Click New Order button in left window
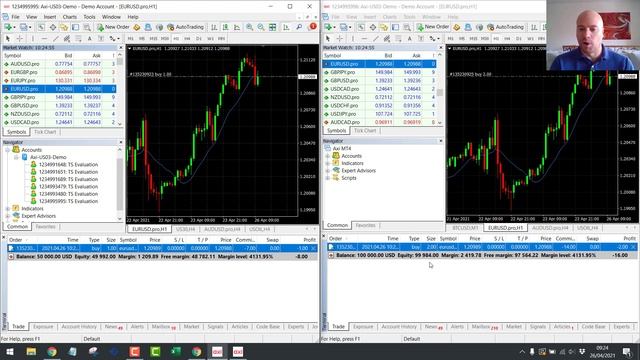 113,27
